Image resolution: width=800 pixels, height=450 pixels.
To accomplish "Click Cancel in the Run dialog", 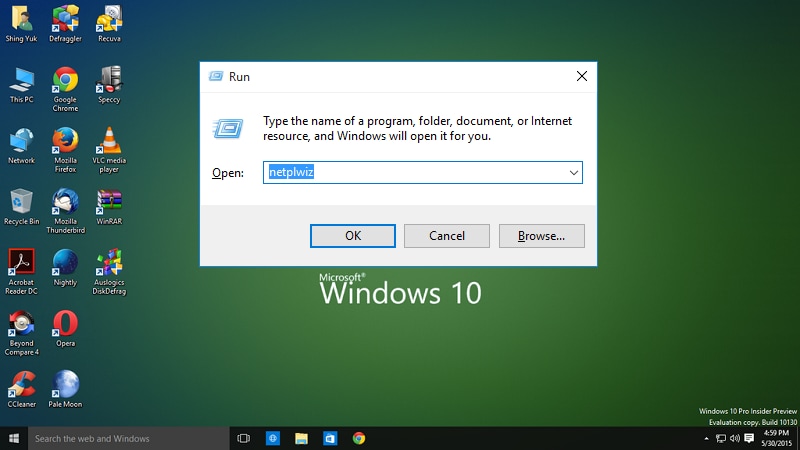I will point(447,236).
